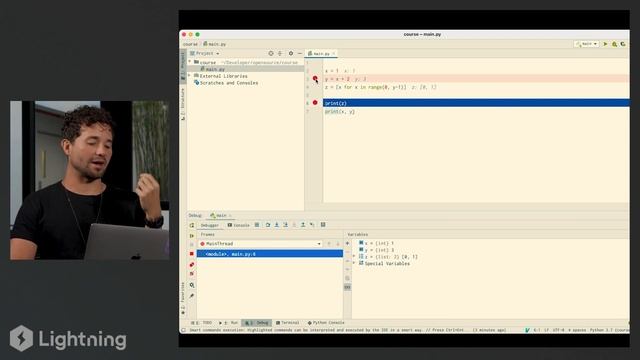Open the View Breakpoints icon
The width and height of the screenshot is (640, 360).
point(192,264)
